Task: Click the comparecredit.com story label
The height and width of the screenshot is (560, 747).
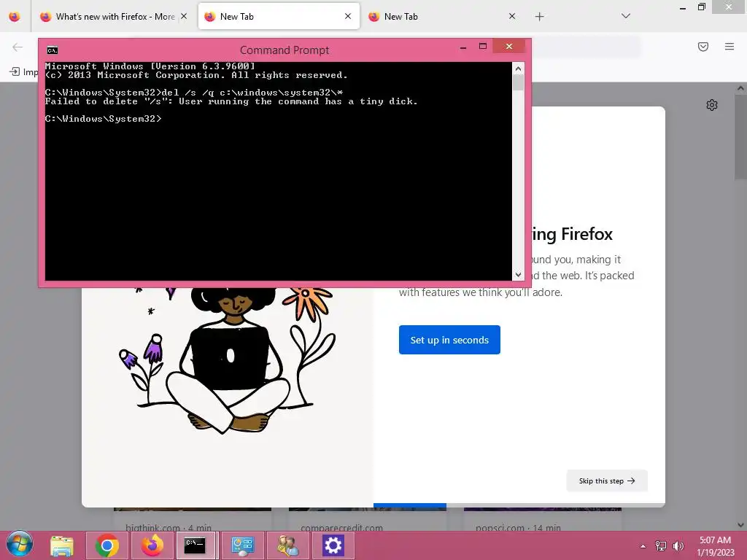Action: tap(341, 527)
